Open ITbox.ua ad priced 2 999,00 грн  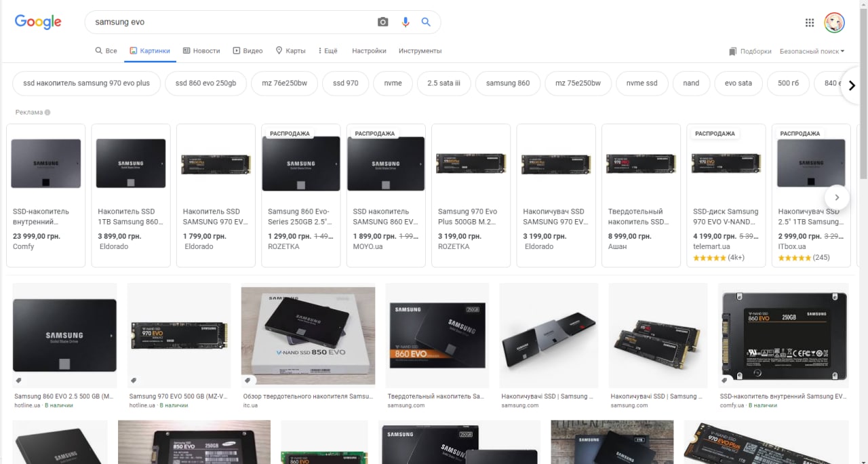[811, 195]
